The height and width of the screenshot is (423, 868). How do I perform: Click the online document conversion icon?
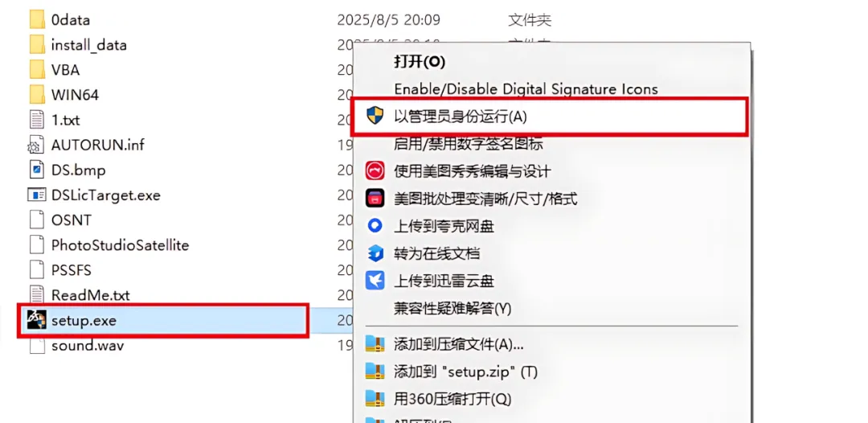375,253
